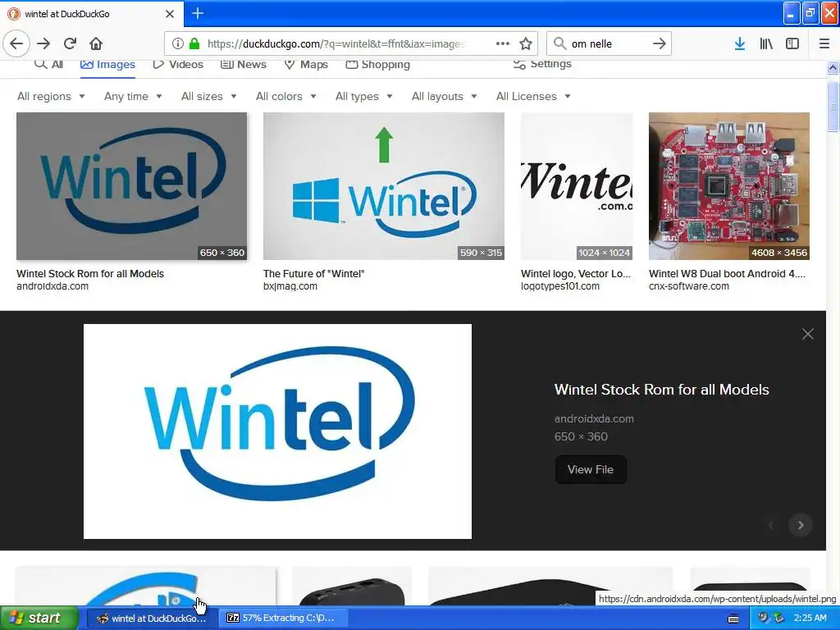Screen dimensions: 840x630
Task: Select the Images tab
Action: (107, 64)
